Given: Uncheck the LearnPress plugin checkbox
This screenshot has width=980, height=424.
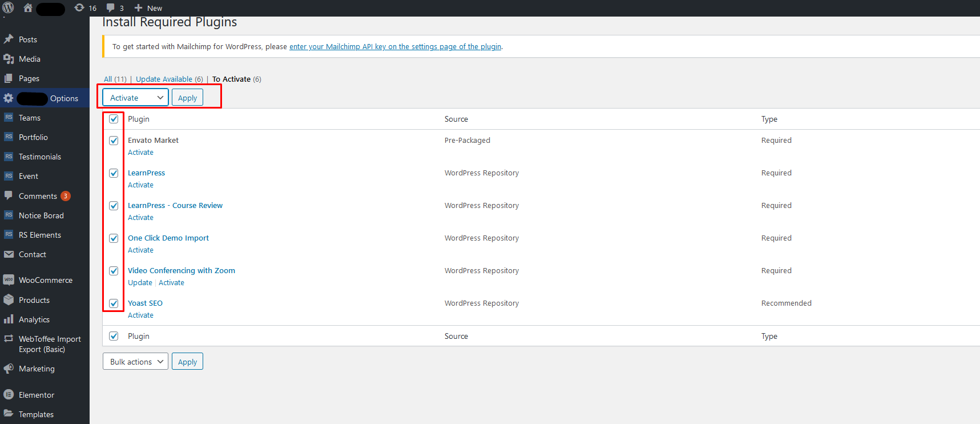Looking at the screenshot, I should click(114, 173).
